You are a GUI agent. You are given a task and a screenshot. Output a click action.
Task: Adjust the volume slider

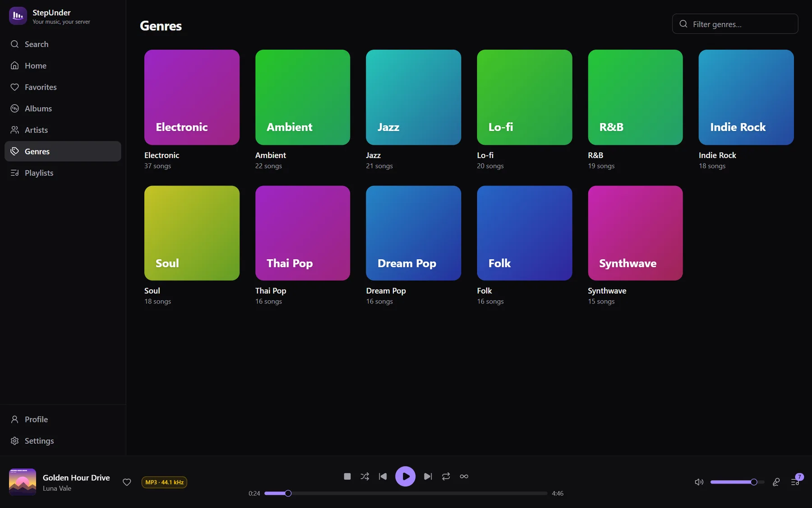pyautogui.click(x=737, y=482)
